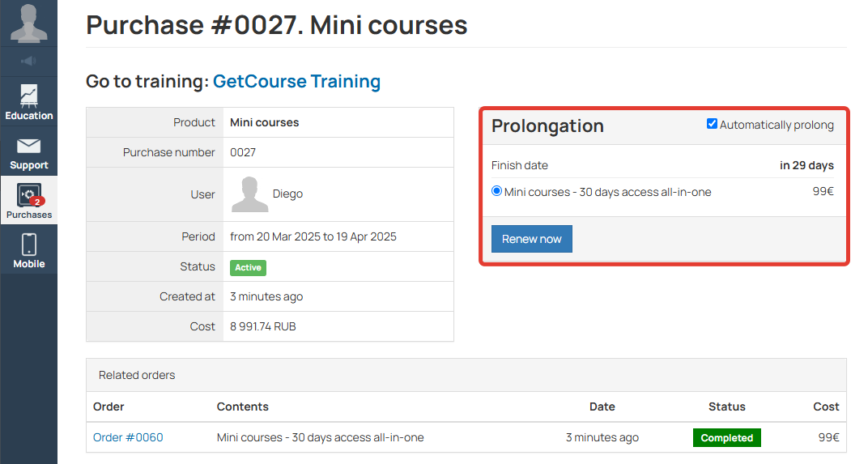The width and height of the screenshot is (868, 464).
Task: Click the Status column header
Action: [727, 407]
